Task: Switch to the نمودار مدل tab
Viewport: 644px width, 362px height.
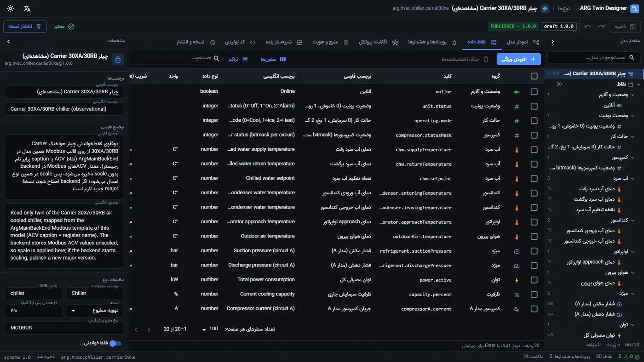Action: click(x=523, y=42)
